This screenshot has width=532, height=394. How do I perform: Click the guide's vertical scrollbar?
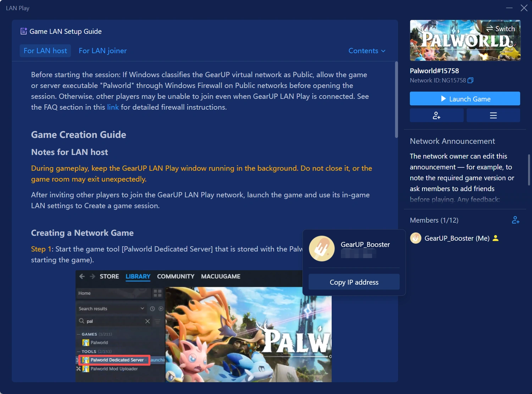tap(397, 100)
